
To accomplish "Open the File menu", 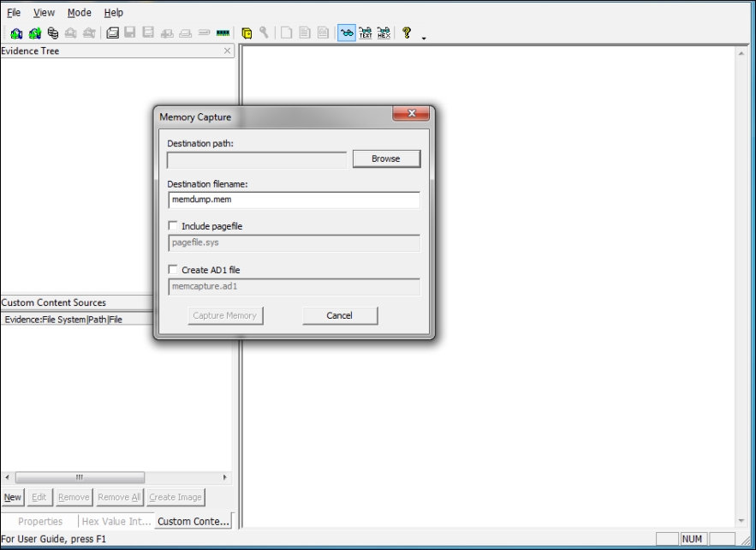I will coord(14,13).
